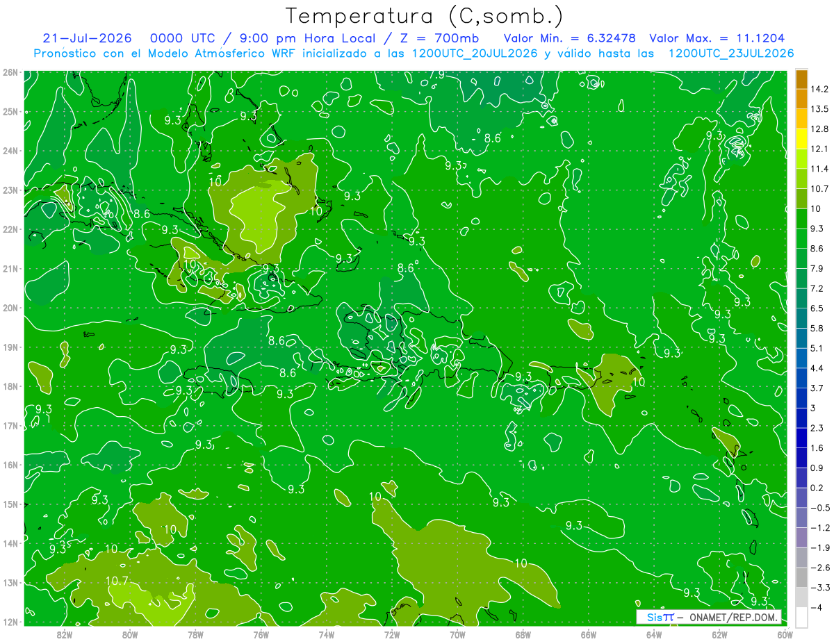Image resolution: width=834 pixels, height=644 pixels.
Task: Click the legend value "11.4"
Action: tap(819, 169)
